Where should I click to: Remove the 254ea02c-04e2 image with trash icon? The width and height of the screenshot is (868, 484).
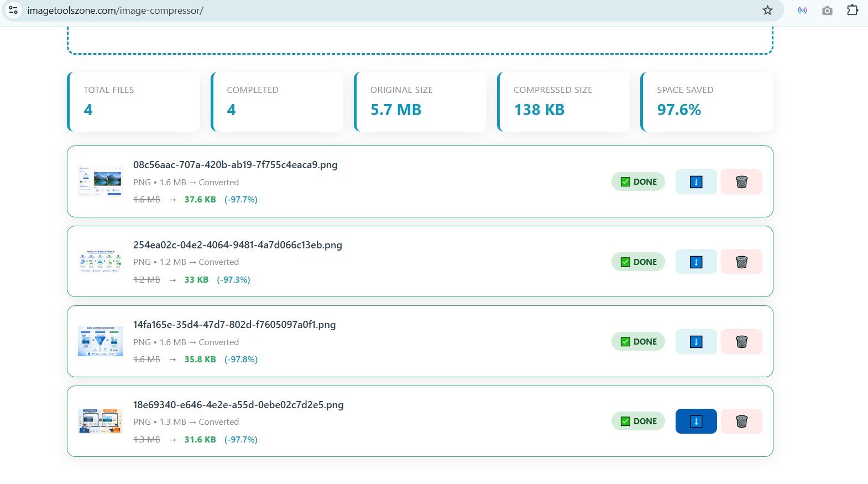pyautogui.click(x=741, y=262)
